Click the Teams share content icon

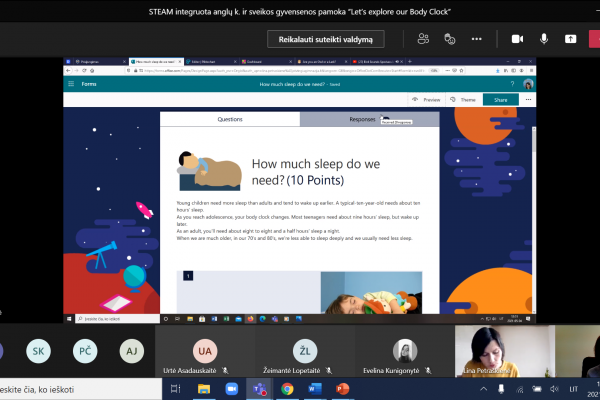pyautogui.click(x=571, y=39)
